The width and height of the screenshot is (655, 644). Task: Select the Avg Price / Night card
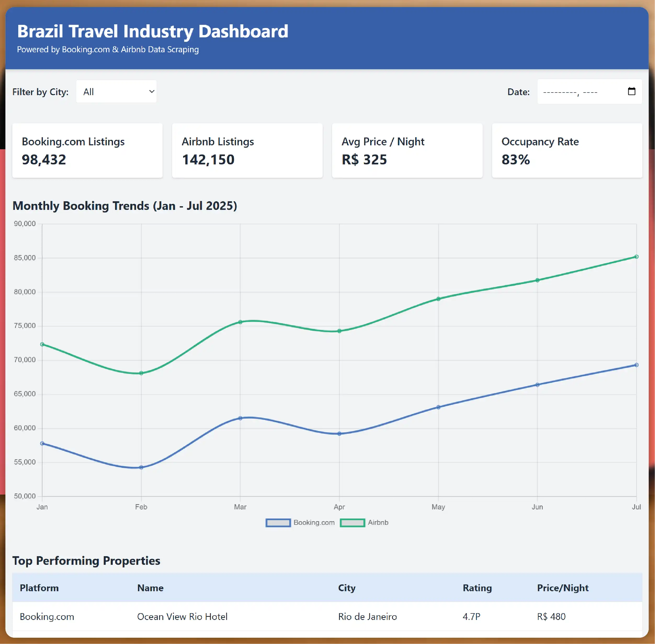[x=407, y=151]
